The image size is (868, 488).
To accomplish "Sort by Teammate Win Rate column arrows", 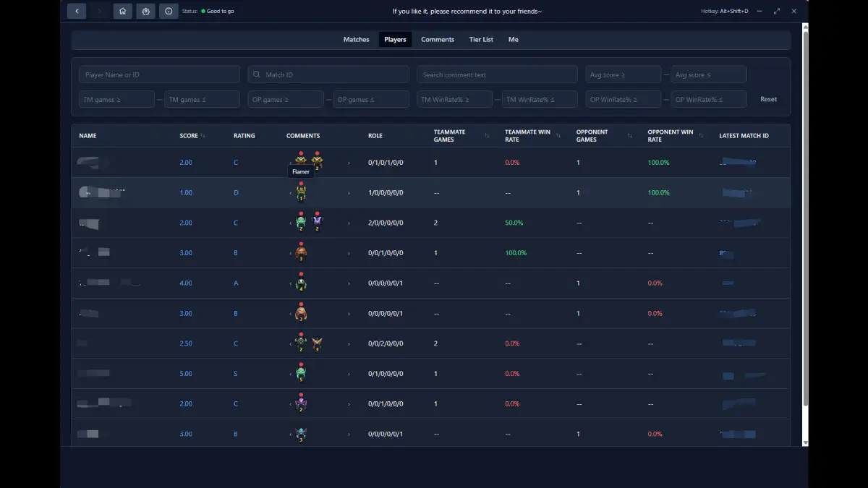I will click(x=558, y=136).
